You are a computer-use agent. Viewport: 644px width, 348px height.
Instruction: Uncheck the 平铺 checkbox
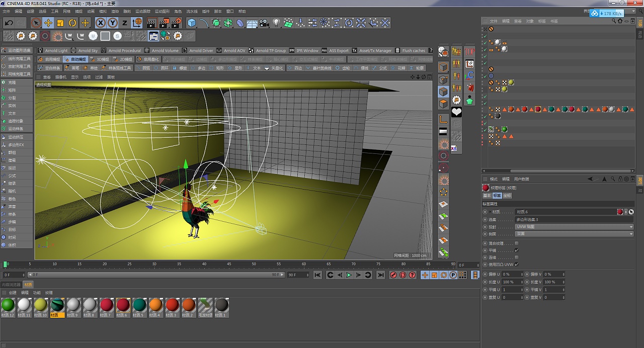point(517,250)
